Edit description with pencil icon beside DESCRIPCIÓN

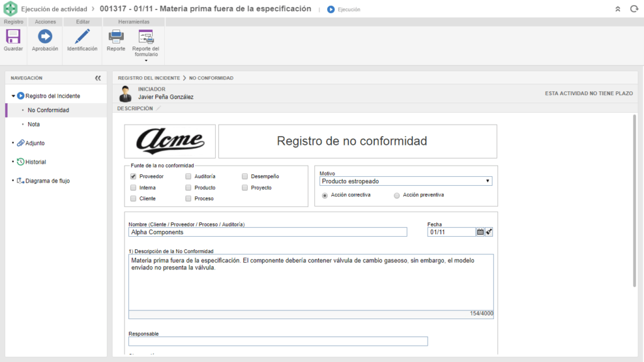click(159, 108)
